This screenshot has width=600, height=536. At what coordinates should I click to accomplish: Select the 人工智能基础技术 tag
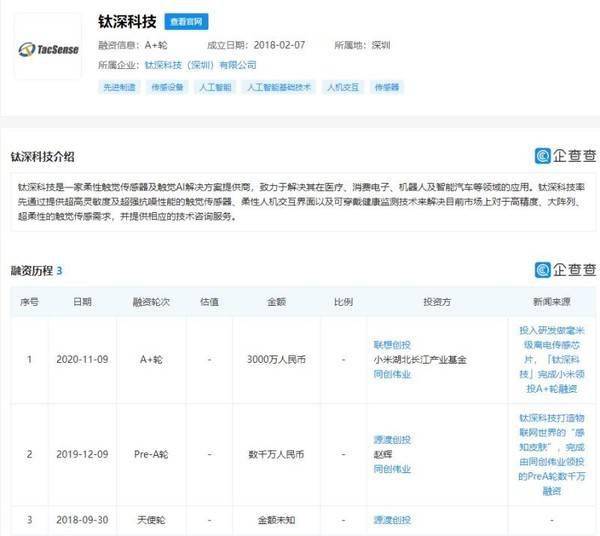coord(279,87)
